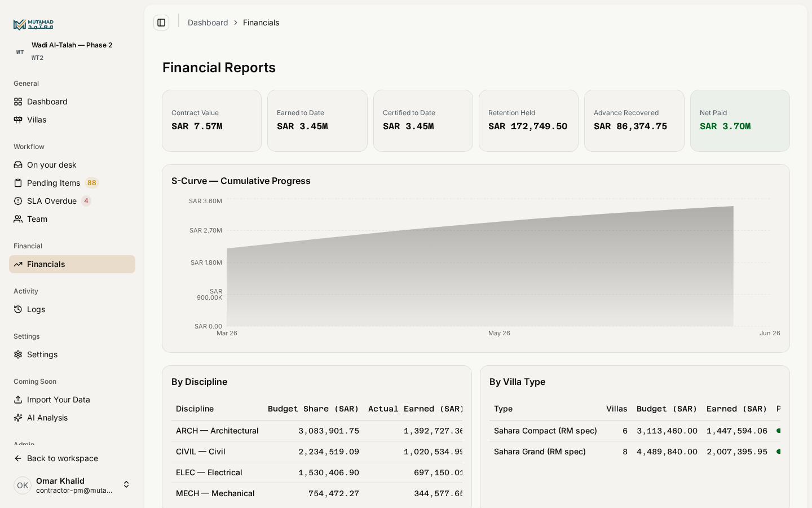The height and width of the screenshot is (508, 812).
Task: Click the Back to workspace arrow icon
Action: point(18,458)
